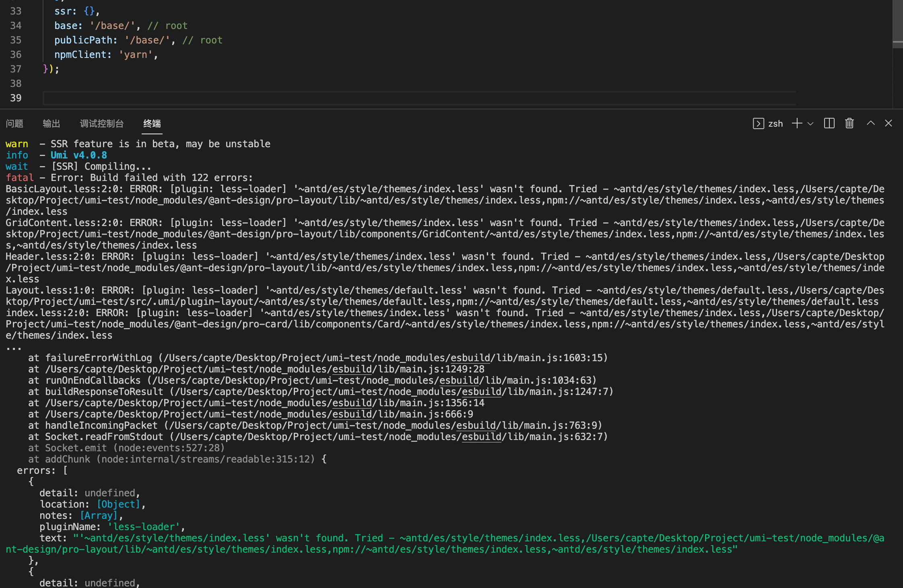The width and height of the screenshot is (903, 588).
Task: Switch to the 问题 tab
Action: coord(14,123)
